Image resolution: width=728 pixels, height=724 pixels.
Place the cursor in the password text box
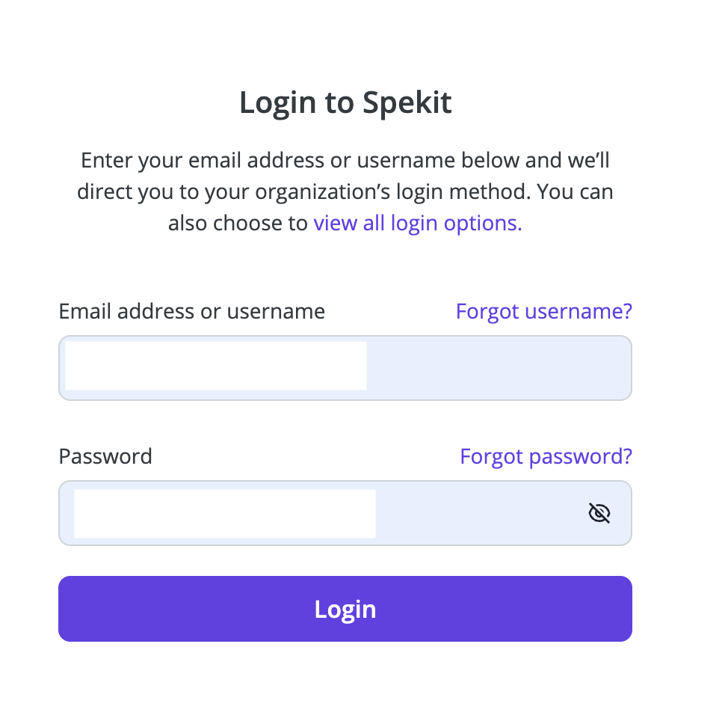345,513
